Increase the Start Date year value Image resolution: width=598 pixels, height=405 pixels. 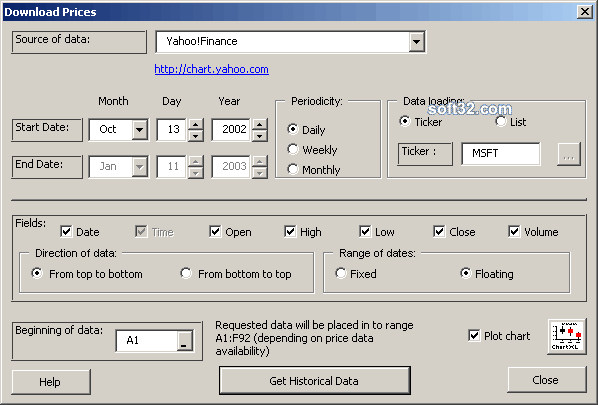(259, 124)
